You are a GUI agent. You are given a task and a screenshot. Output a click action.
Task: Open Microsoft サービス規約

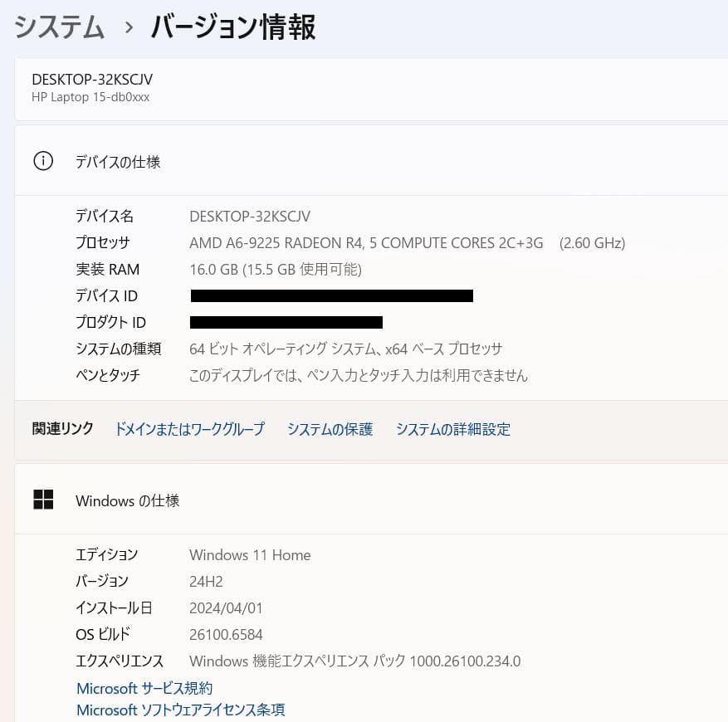(144, 688)
